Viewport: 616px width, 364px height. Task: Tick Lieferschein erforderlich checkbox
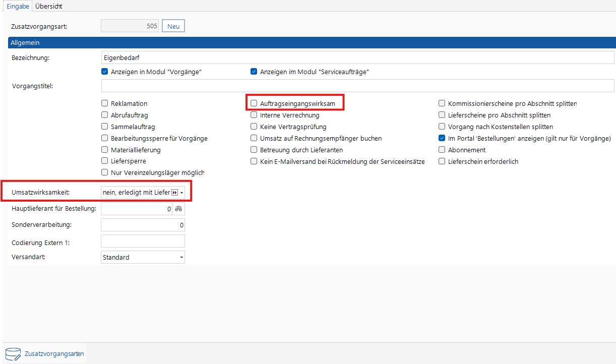442,161
